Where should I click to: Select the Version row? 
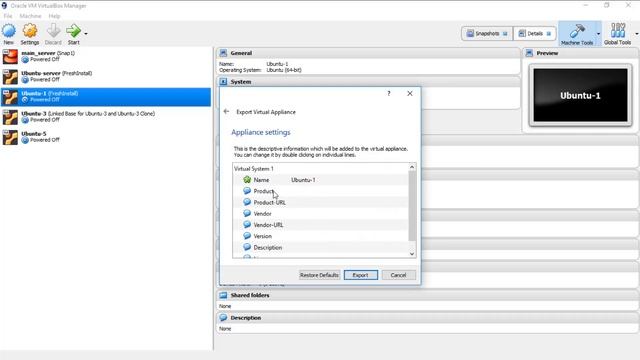tap(320, 236)
